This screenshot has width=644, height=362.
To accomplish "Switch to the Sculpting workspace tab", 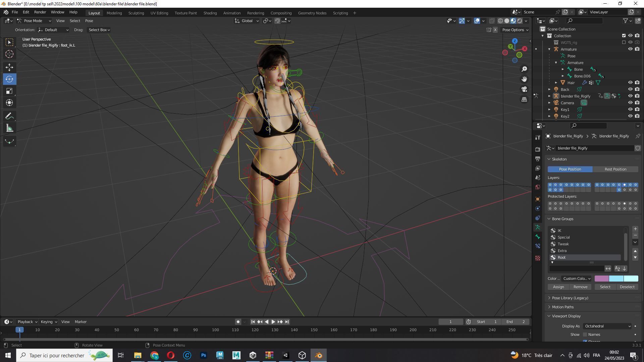I will coord(136,13).
